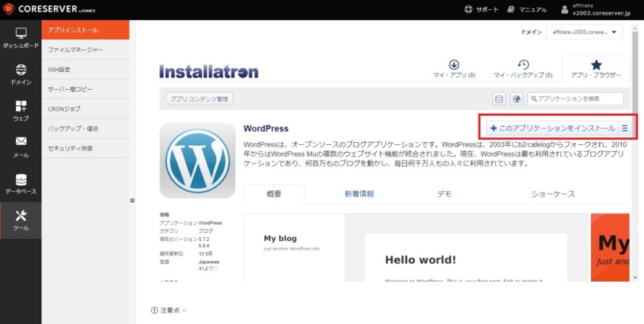The height and width of the screenshot is (324, 644).
Task: Open the Mail envelope icon
Action: tap(21, 141)
